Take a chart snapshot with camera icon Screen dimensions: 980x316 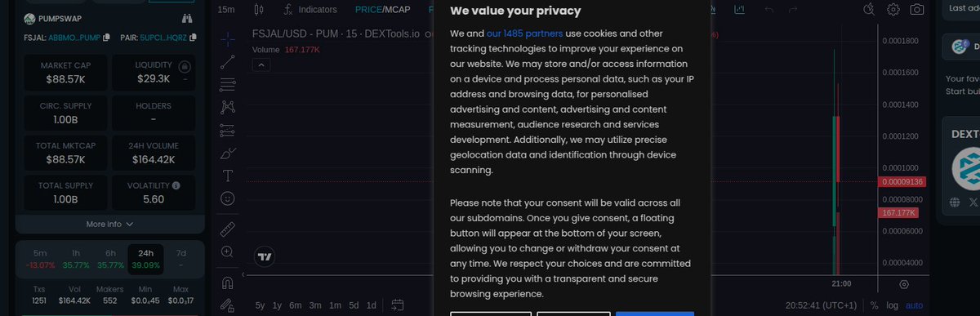click(x=917, y=10)
